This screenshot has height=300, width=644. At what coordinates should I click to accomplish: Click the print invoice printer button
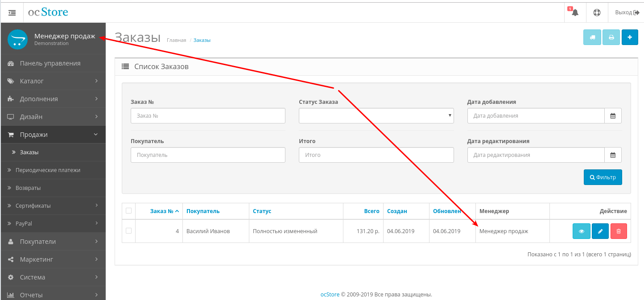tap(611, 37)
